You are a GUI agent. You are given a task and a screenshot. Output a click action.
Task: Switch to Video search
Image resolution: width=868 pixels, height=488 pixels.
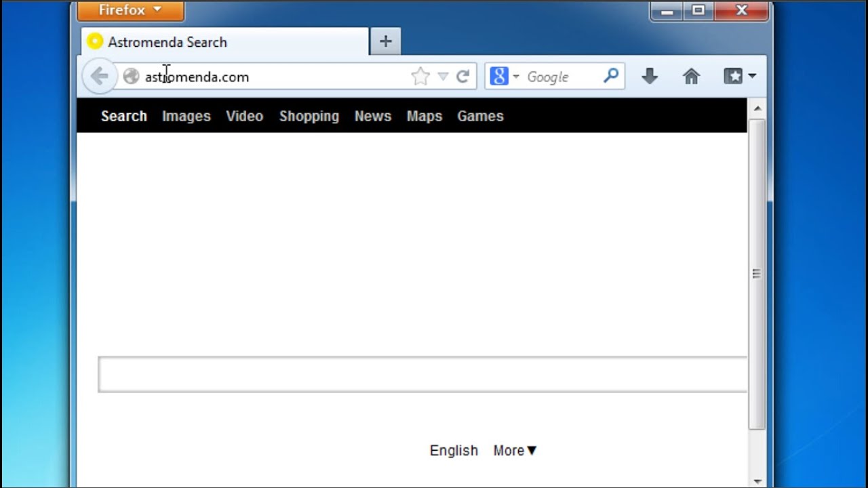click(245, 116)
